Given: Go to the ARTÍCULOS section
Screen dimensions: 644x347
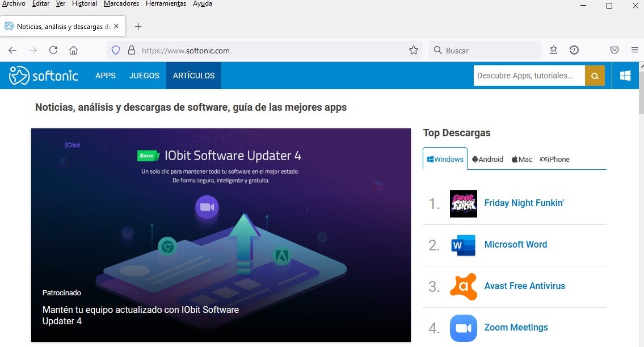Looking at the screenshot, I should 194,76.
